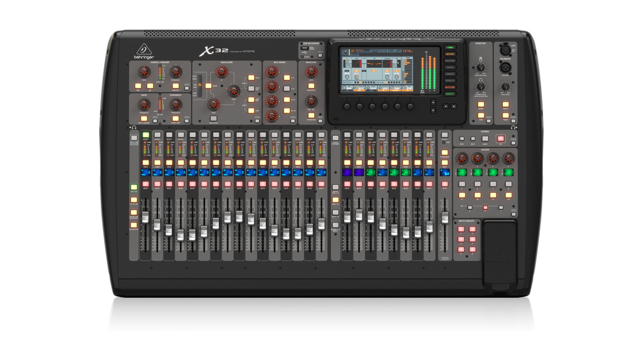Click the Main Bus Level knob

coord(311,71)
